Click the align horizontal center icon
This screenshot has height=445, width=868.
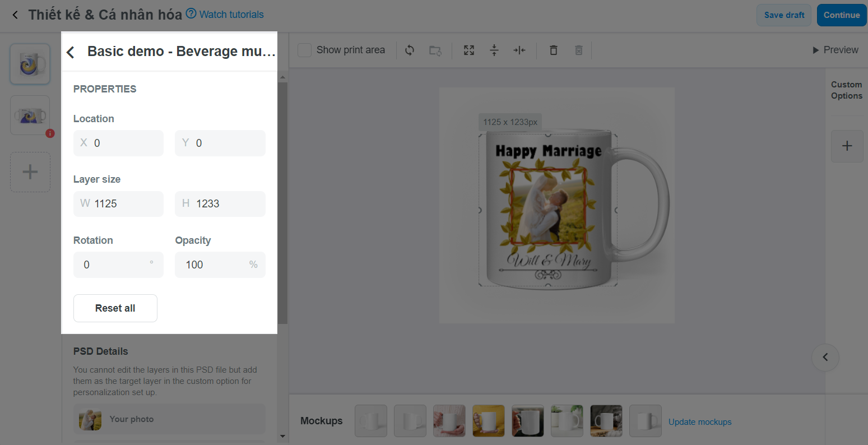click(519, 50)
